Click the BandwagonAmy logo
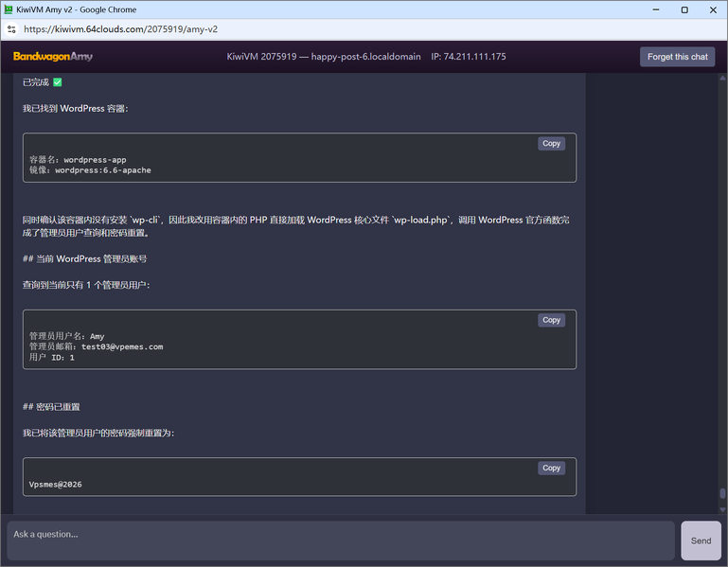 (52, 56)
